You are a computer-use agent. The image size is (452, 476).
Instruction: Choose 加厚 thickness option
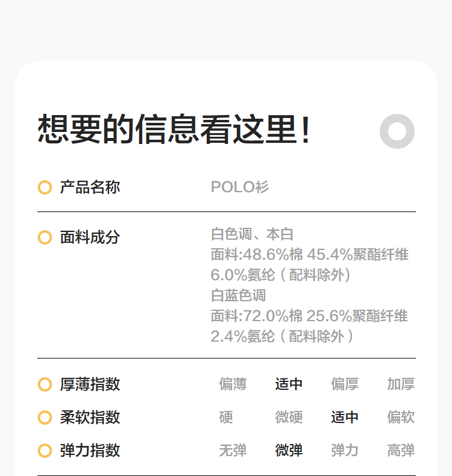(401, 384)
